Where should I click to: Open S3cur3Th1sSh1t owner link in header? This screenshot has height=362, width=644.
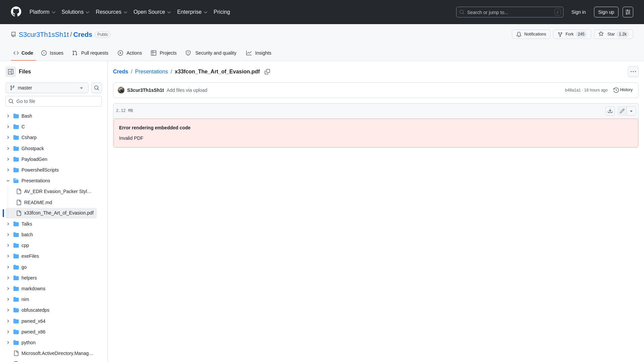(x=44, y=35)
